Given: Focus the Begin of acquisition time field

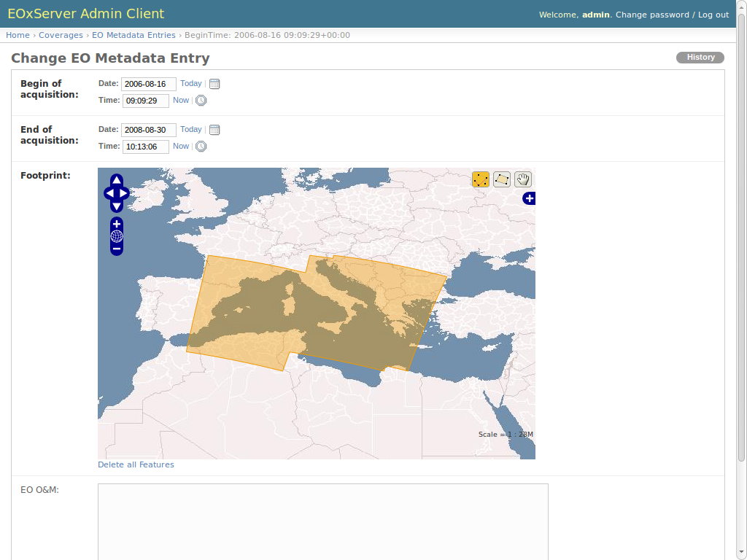Looking at the screenshot, I should coord(146,101).
